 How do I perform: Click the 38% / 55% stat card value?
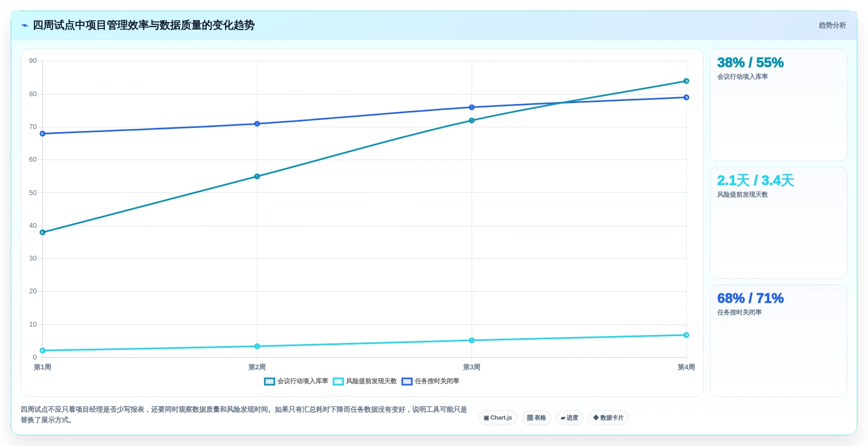(750, 62)
